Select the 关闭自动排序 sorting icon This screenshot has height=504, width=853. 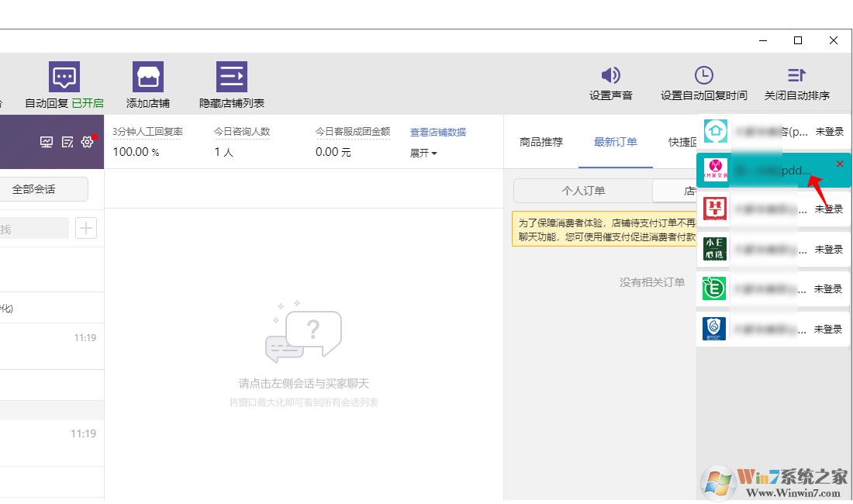[796, 75]
